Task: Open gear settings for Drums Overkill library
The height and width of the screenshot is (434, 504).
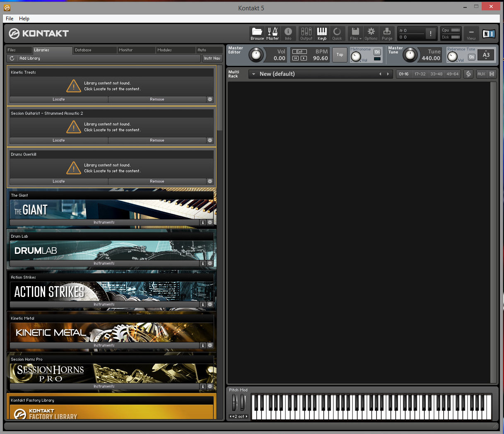Action: (x=210, y=181)
